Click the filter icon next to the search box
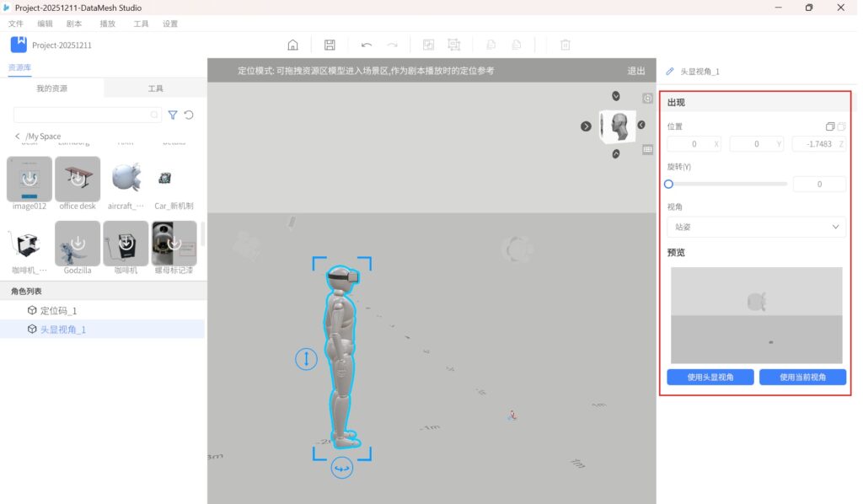The width and height of the screenshot is (863, 504). [173, 115]
